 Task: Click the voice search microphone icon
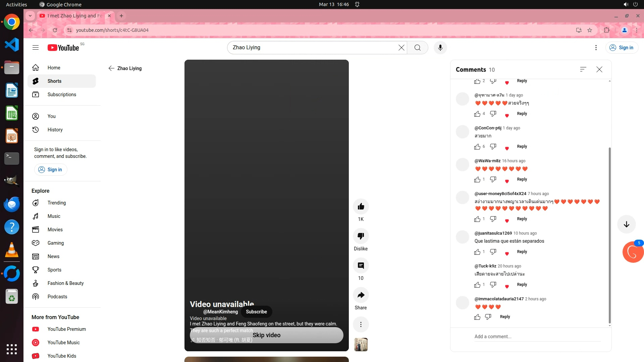tap(440, 48)
